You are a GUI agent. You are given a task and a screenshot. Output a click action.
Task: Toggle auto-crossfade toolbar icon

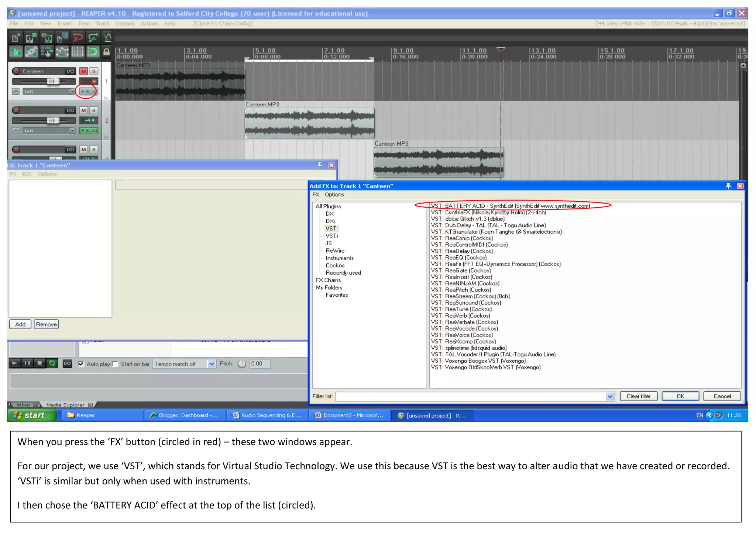[x=16, y=52]
